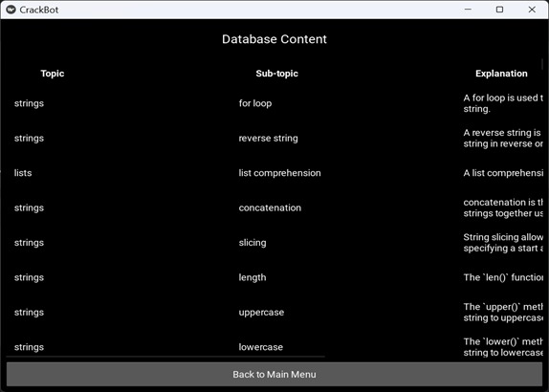Click the Back to Main Menu button
This screenshot has width=549, height=392.
pos(274,374)
